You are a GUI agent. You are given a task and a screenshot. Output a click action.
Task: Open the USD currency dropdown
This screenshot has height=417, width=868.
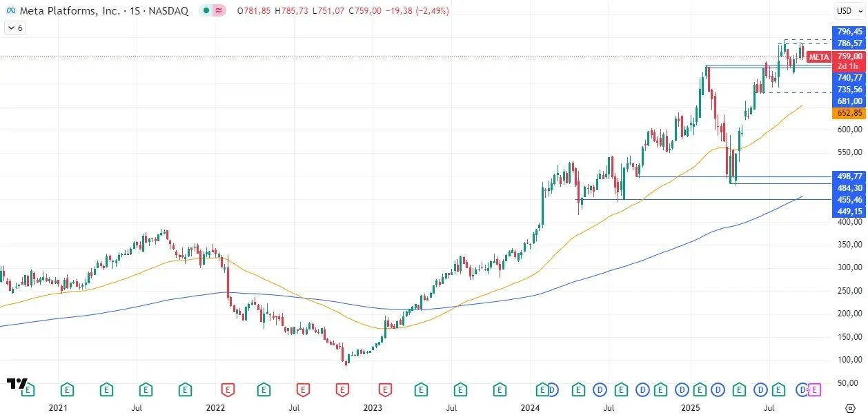[x=847, y=10]
